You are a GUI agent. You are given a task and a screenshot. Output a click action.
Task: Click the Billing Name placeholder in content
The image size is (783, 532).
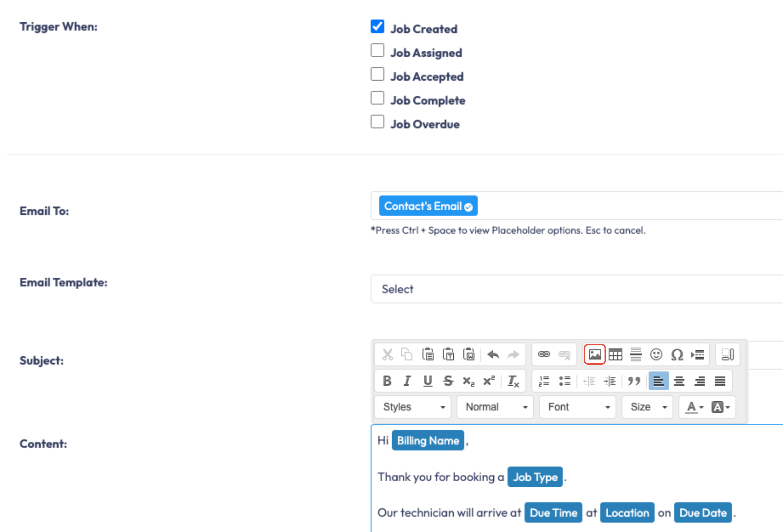click(428, 441)
